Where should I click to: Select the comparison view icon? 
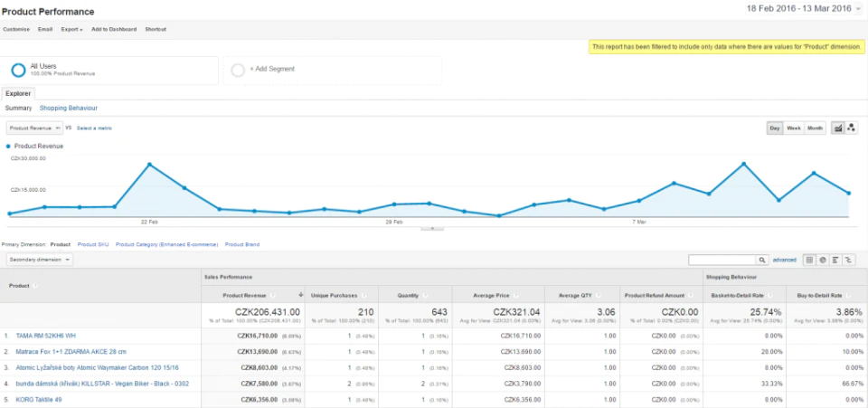tap(848, 260)
